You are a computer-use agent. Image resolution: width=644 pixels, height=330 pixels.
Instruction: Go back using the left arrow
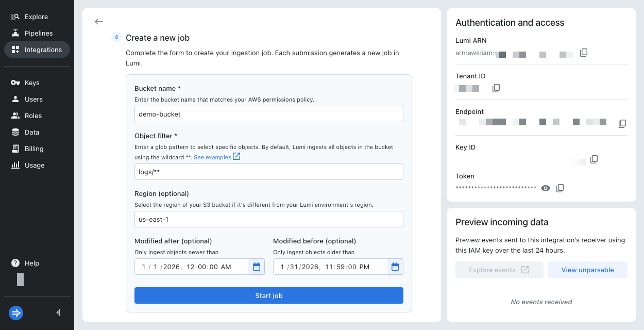99,22
